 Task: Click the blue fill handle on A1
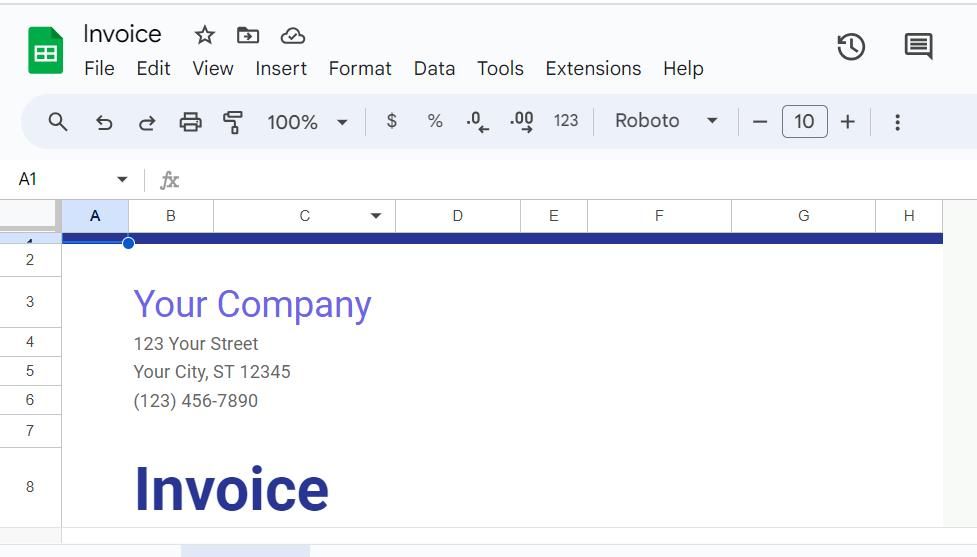(x=128, y=243)
